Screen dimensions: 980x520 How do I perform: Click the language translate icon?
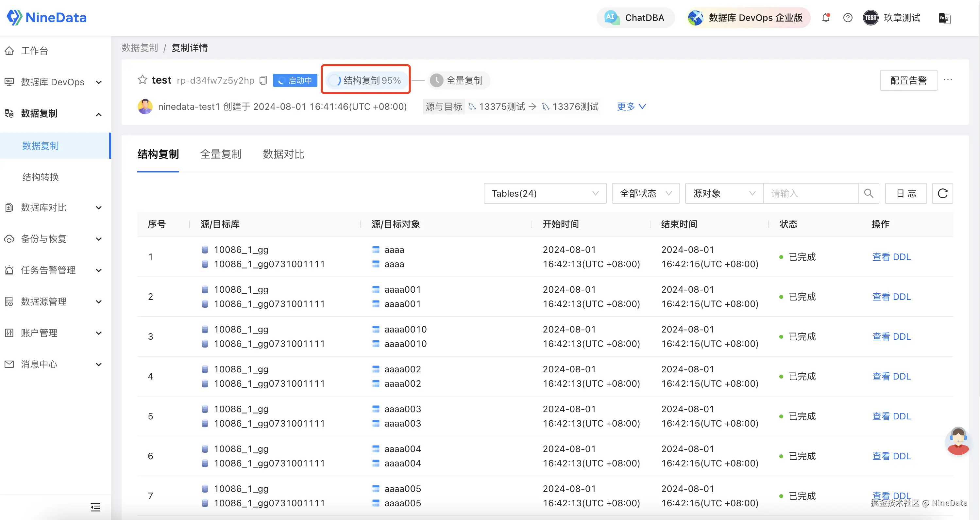pos(944,18)
